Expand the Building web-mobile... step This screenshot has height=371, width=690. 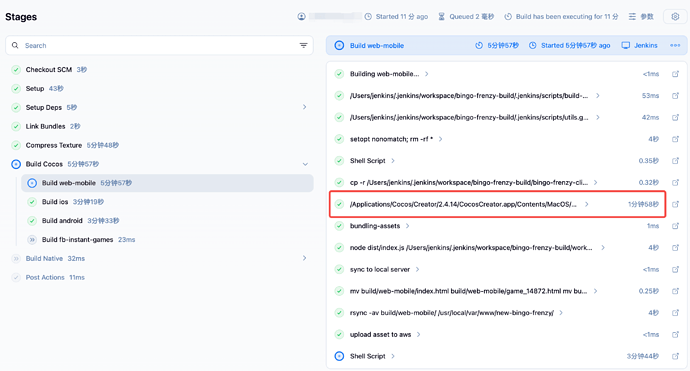426,74
